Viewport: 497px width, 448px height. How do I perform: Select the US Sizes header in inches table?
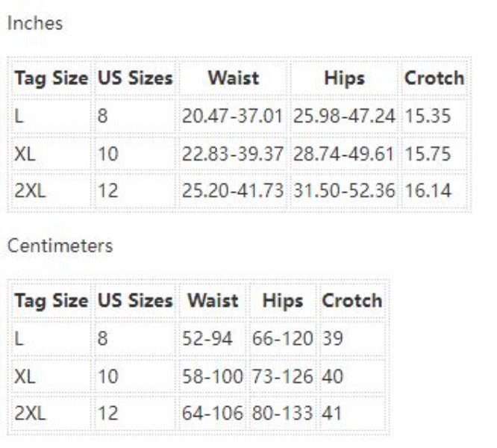(x=135, y=78)
